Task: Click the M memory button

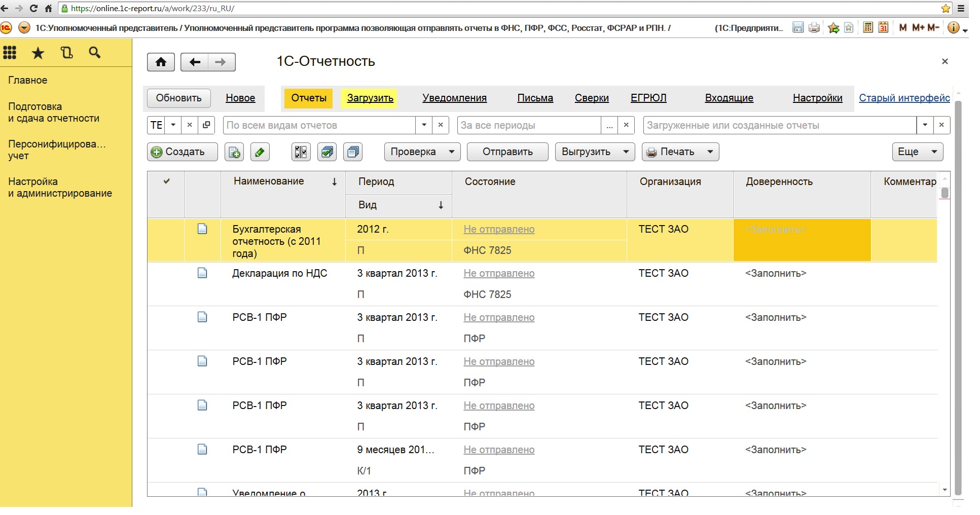Action: point(903,27)
